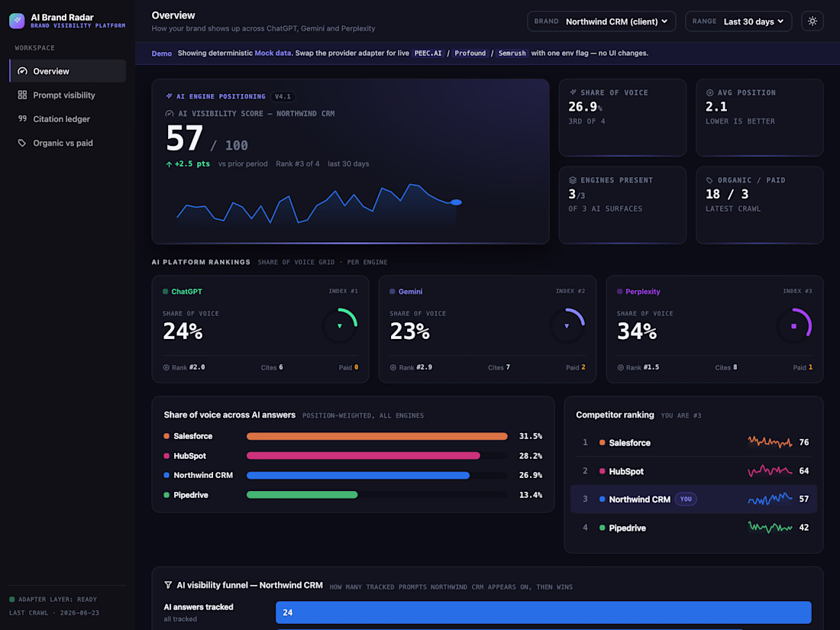Click the PEEC.AI provider tag
840x630 pixels.
pos(428,53)
